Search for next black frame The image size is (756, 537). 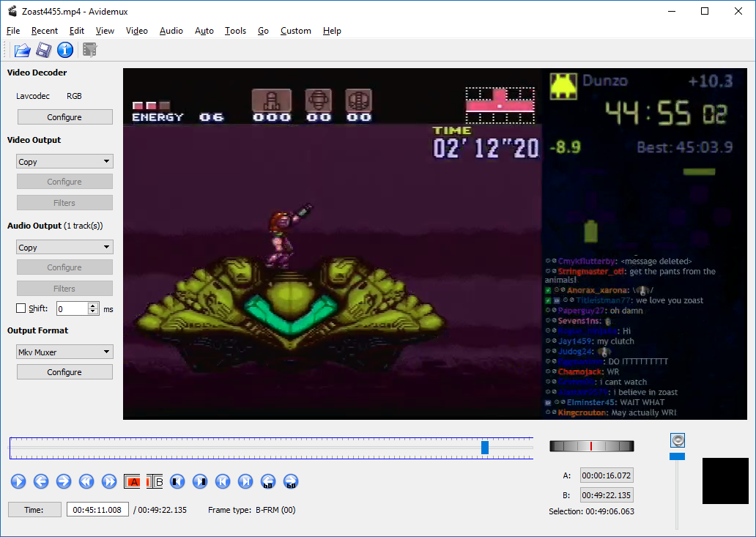tap(200, 481)
